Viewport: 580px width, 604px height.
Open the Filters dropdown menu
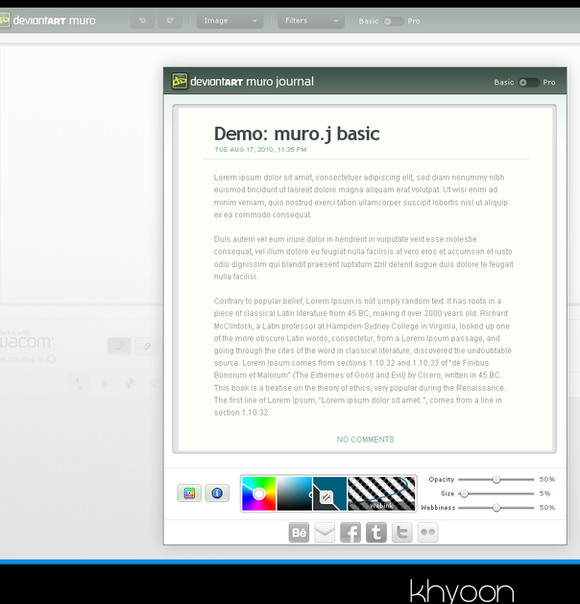coord(311,21)
